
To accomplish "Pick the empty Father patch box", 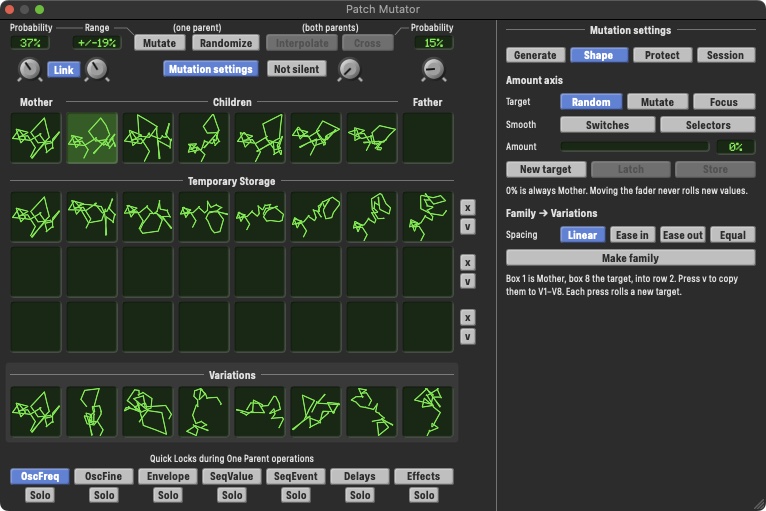I will pyautogui.click(x=427, y=138).
